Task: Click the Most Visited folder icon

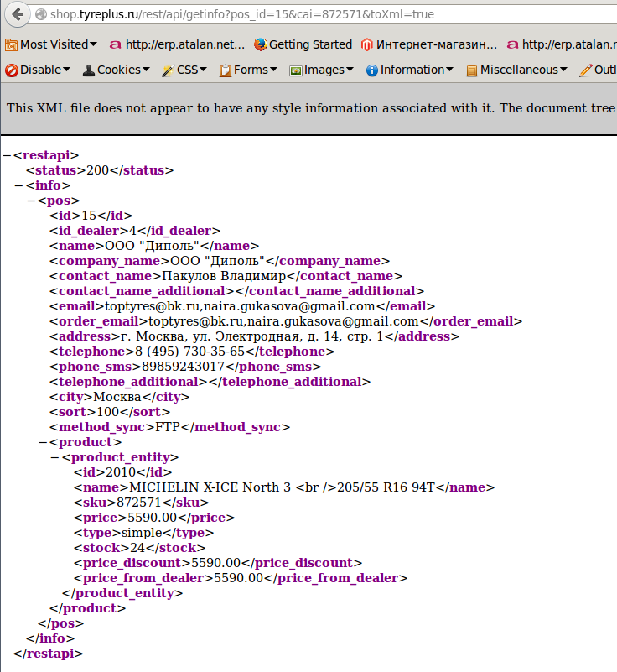Action: [x=11, y=45]
